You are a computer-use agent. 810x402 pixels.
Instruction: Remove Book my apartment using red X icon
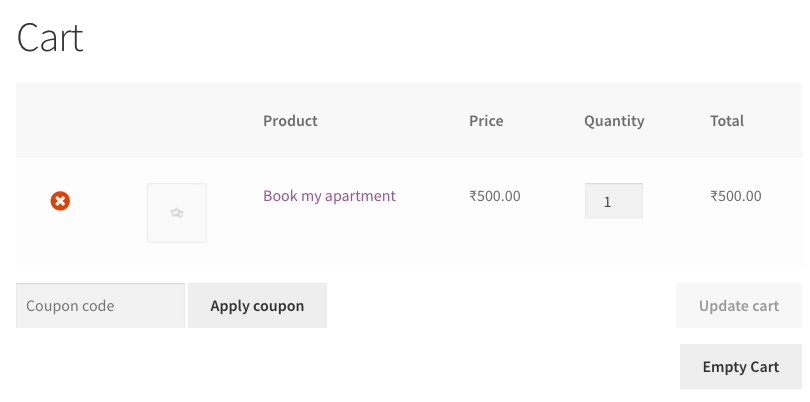[60, 200]
